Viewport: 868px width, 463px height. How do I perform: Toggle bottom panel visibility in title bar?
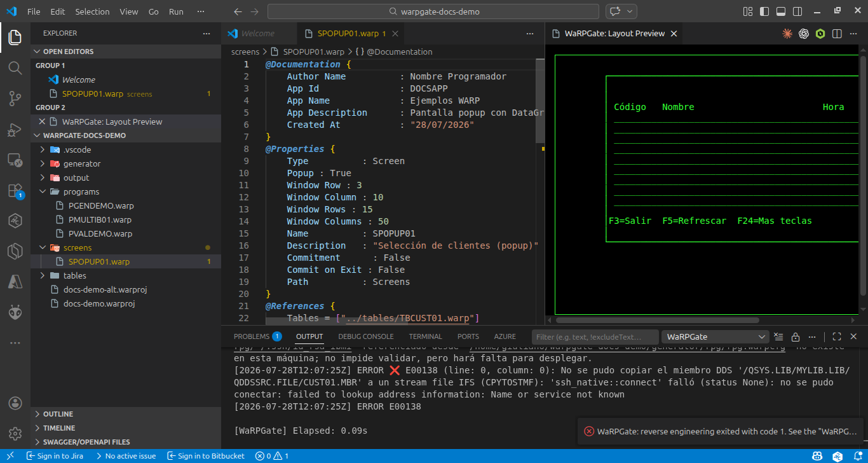[x=781, y=11]
